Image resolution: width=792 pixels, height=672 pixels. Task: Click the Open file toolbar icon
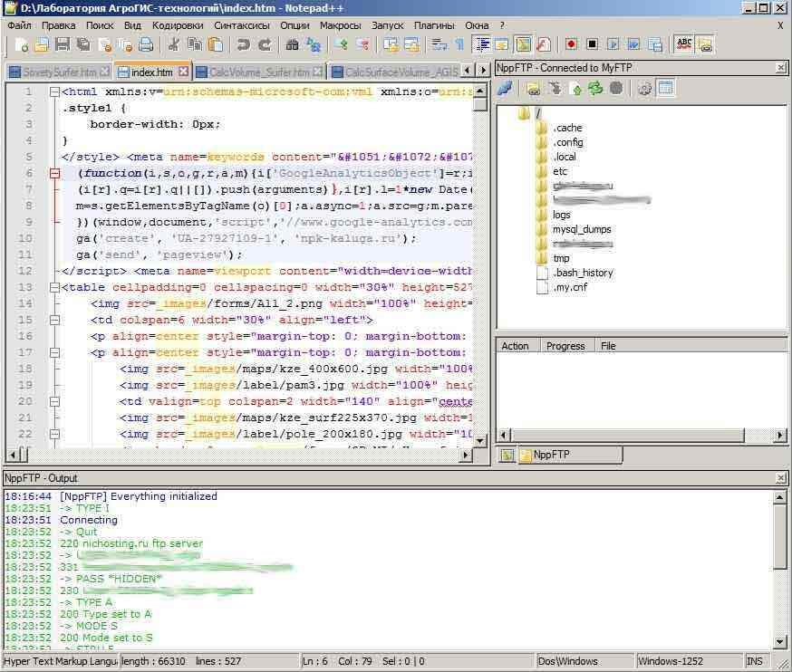[42, 45]
